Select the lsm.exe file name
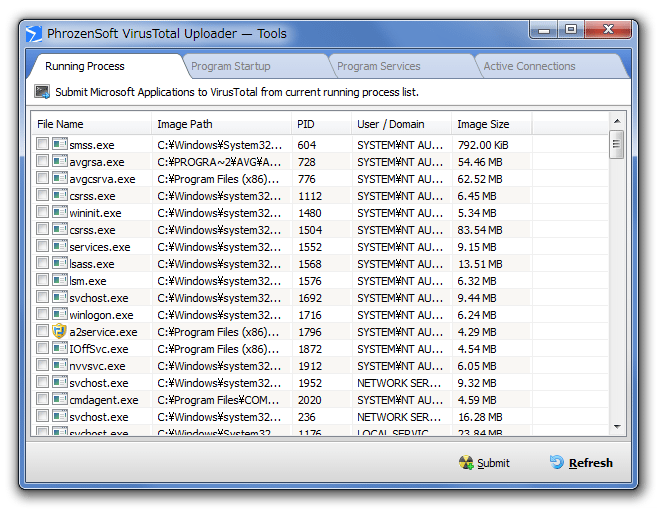Image resolution: width=660 pixels, height=513 pixels. tap(88, 281)
